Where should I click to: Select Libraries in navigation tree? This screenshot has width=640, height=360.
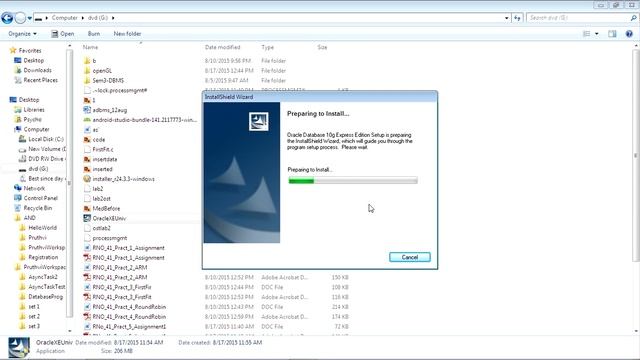pos(34,110)
